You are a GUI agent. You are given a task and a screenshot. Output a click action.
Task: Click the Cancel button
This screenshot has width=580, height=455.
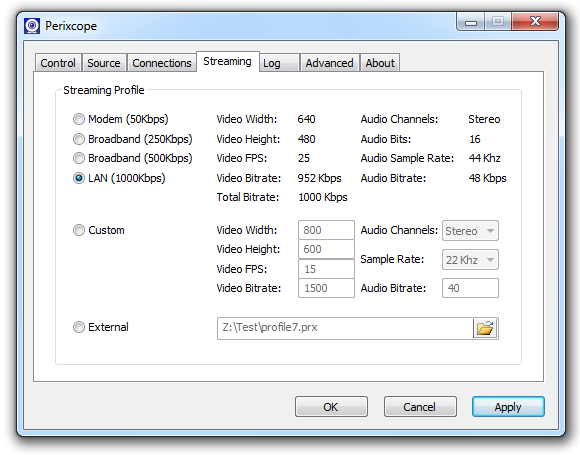pos(420,407)
